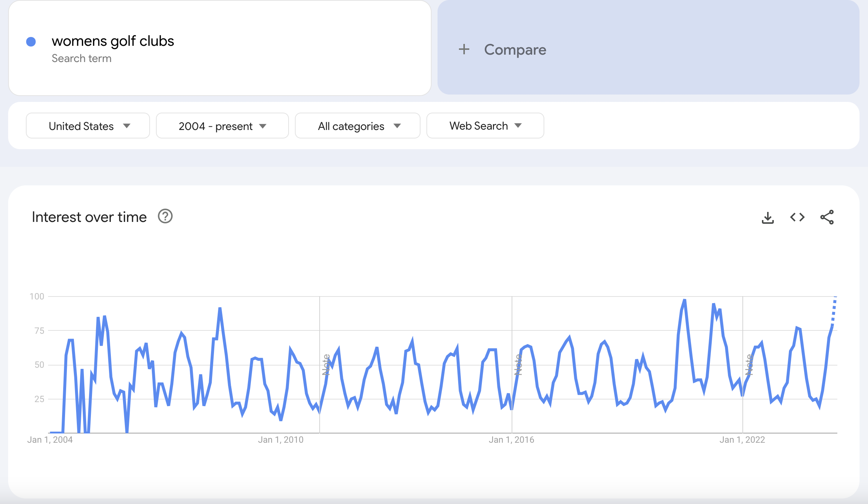The image size is (868, 504).
Task: Expand the All categories dropdown
Action: click(x=357, y=126)
